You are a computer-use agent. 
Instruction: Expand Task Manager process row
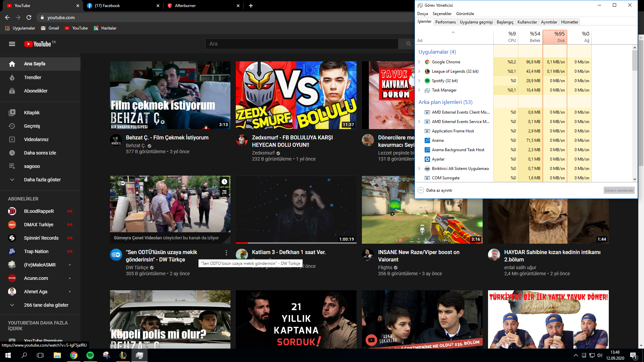(x=419, y=90)
